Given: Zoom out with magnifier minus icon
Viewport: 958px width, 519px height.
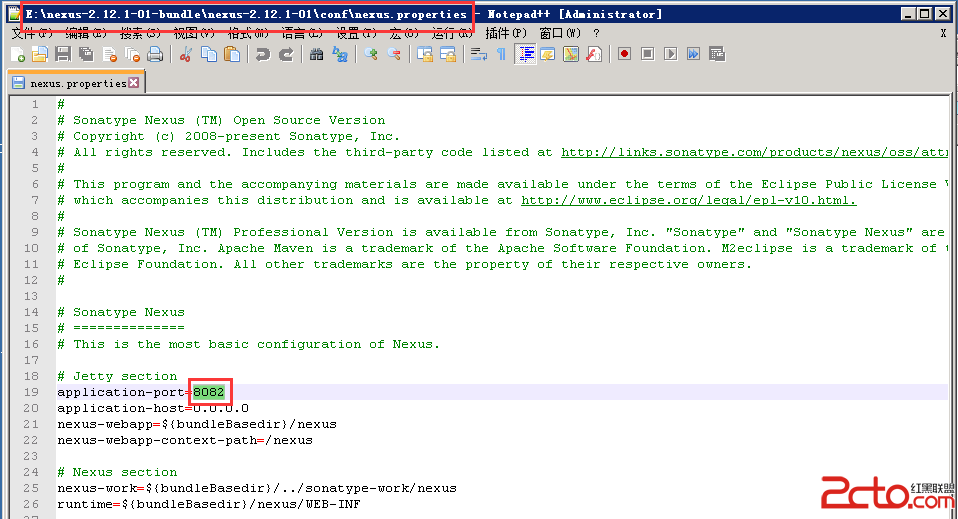Looking at the screenshot, I should coord(394,55).
